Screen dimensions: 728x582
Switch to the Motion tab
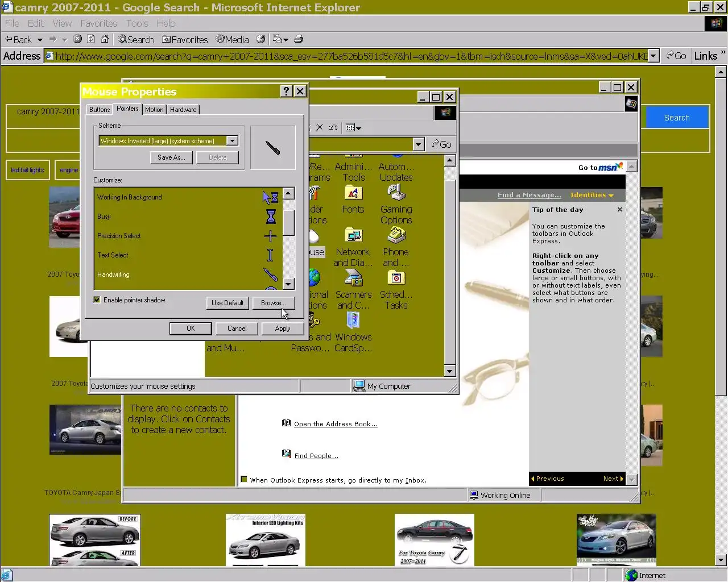pos(154,109)
